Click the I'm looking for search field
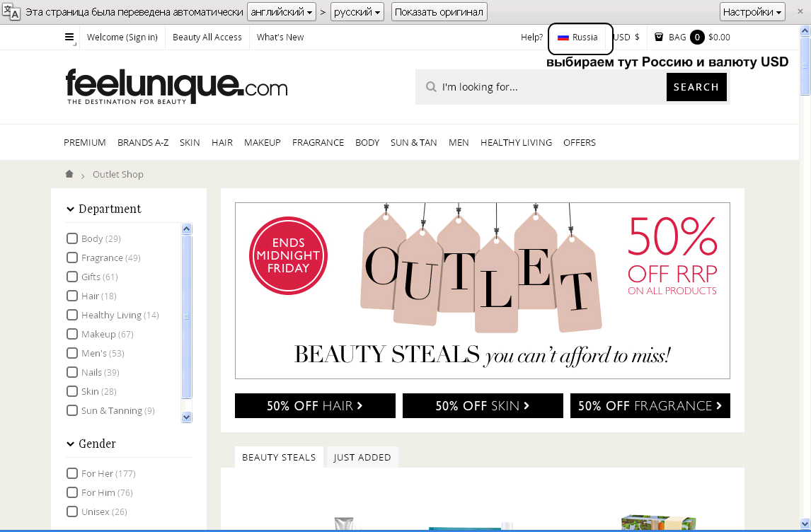811x532 pixels. [x=541, y=87]
